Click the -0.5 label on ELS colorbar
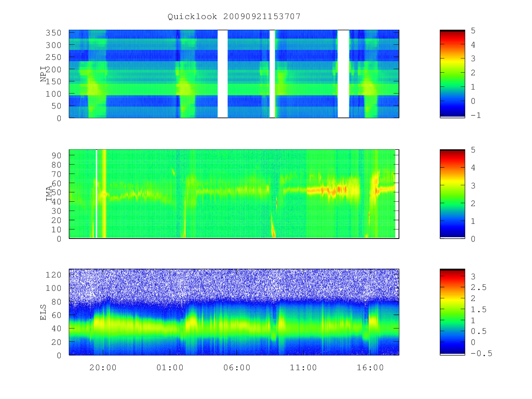This screenshot has height=399, width=532. 481,353
